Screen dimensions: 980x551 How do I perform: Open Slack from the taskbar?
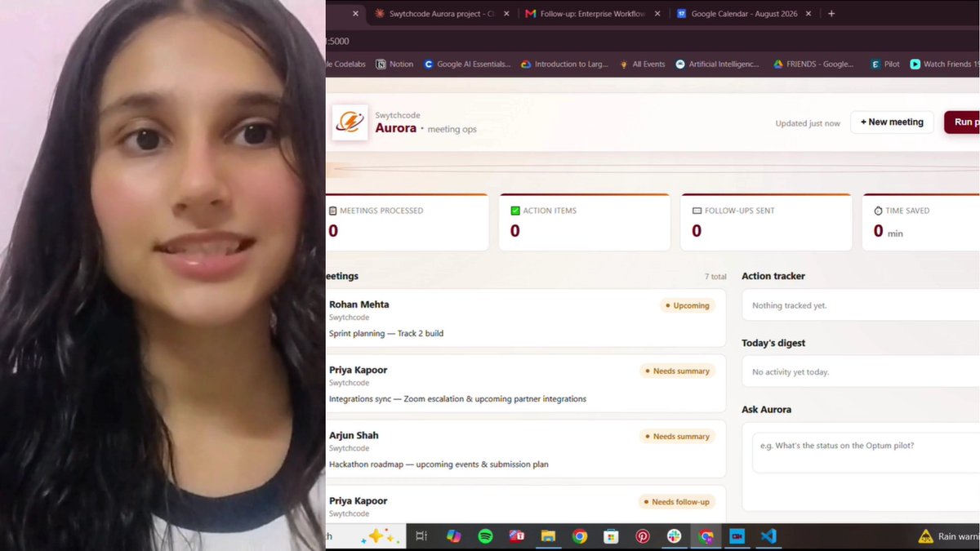(674, 536)
